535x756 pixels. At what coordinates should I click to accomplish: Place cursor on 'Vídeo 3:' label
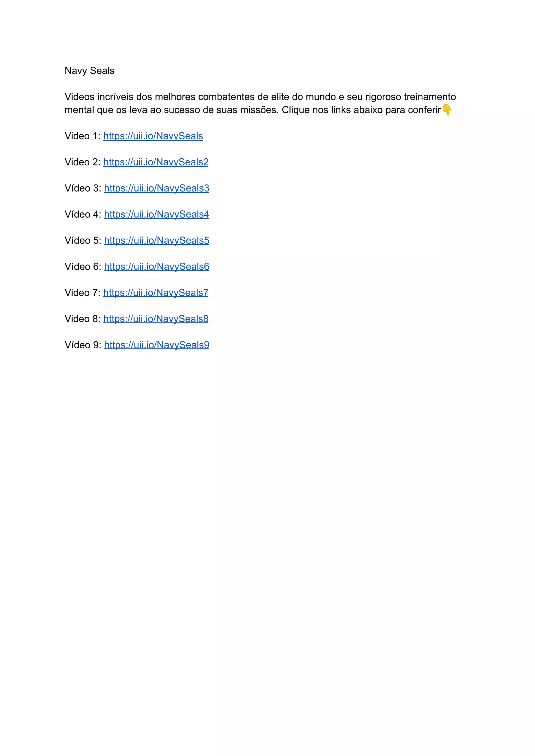(x=83, y=188)
